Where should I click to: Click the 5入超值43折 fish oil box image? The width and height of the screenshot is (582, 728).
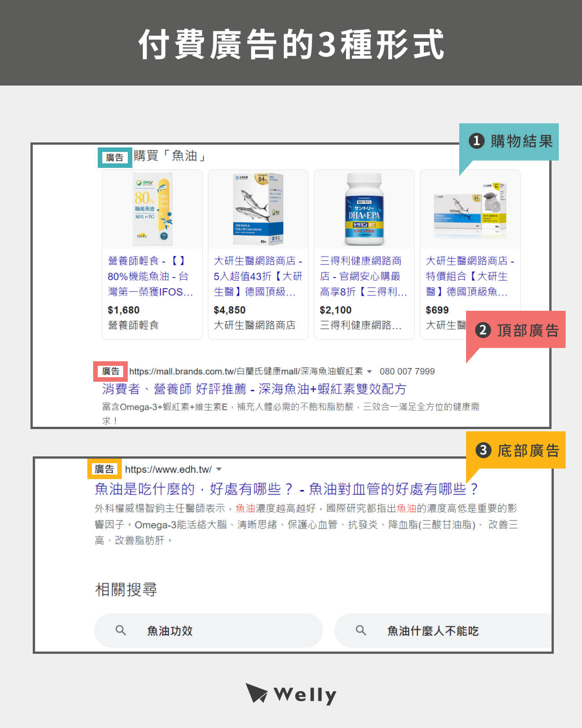pyautogui.click(x=258, y=209)
